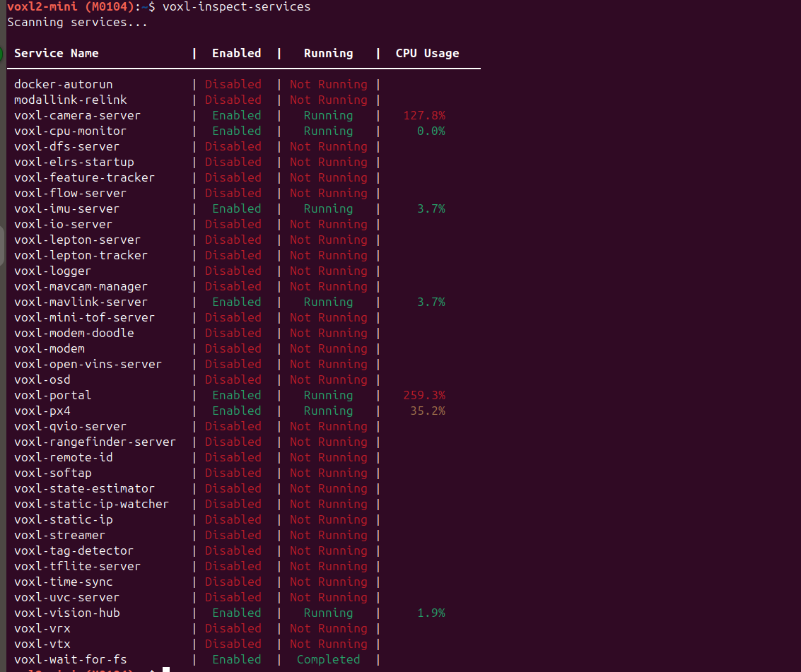Click the 127.8% CPU value of voxl-camera-server
The height and width of the screenshot is (672, 801).
[x=424, y=115]
